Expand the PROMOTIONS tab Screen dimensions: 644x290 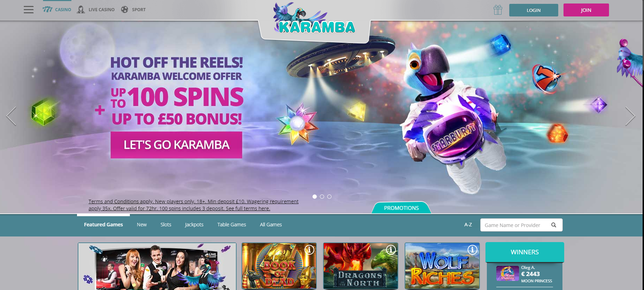click(x=401, y=208)
